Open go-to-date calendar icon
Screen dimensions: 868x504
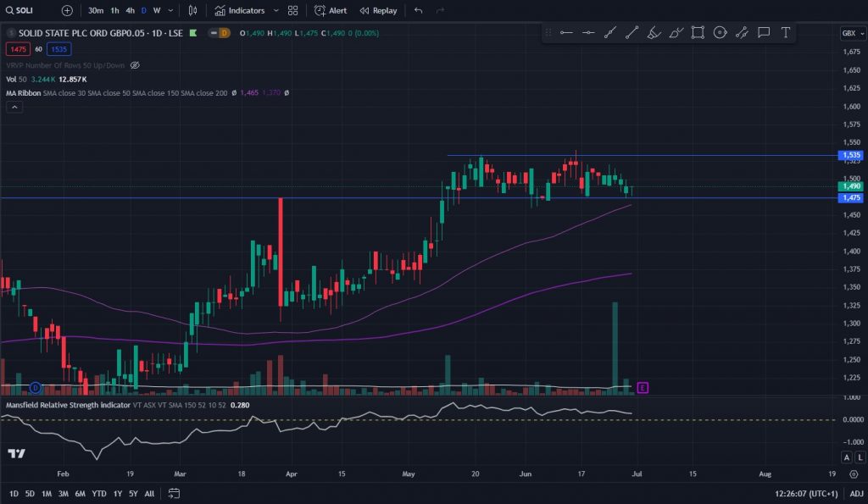point(174,493)
